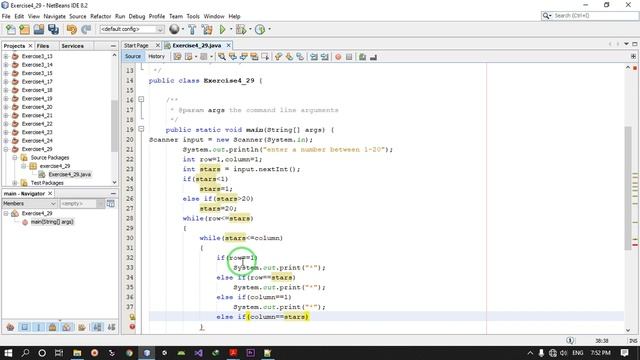Select the Exercise3_13 project
Image resolution: width=640 pixels, height=360 pixels.
[37, 56]
